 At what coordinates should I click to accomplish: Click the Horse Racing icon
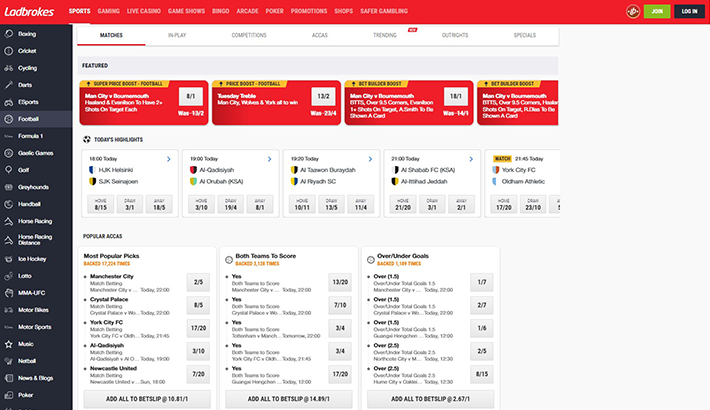coord(9,221)
